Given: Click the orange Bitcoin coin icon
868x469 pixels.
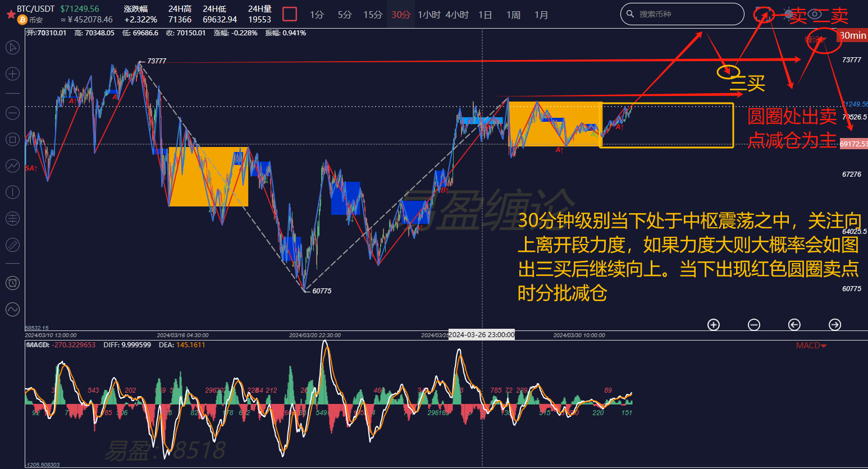Looking at the screenshot, I should 22,20.
